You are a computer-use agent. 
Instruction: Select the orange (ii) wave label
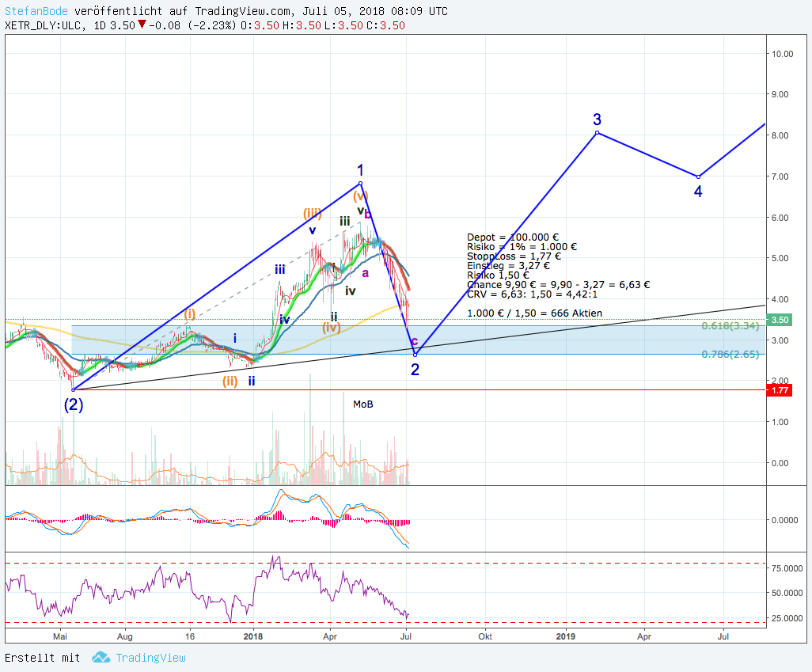click(x=230, y=382)
